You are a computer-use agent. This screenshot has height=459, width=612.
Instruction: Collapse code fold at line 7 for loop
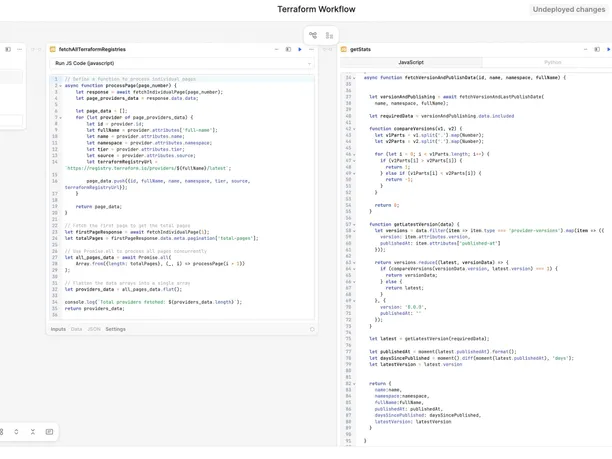pos(60,117)
